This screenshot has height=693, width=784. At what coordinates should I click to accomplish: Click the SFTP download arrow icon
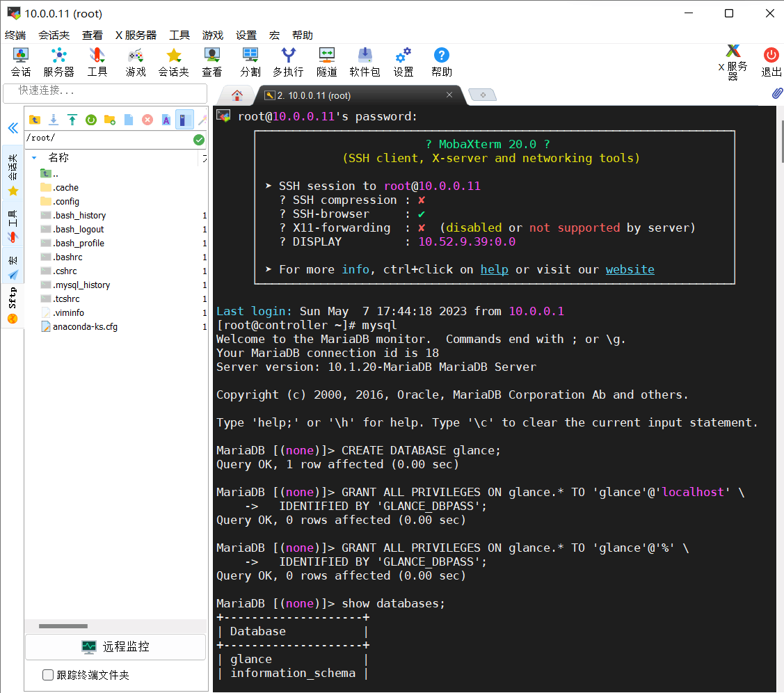[x=54, y=120]
